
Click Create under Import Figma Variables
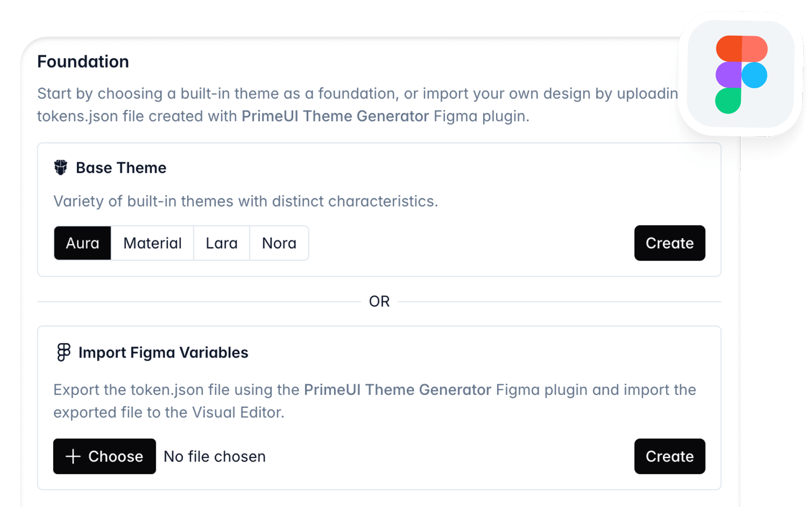669,456
